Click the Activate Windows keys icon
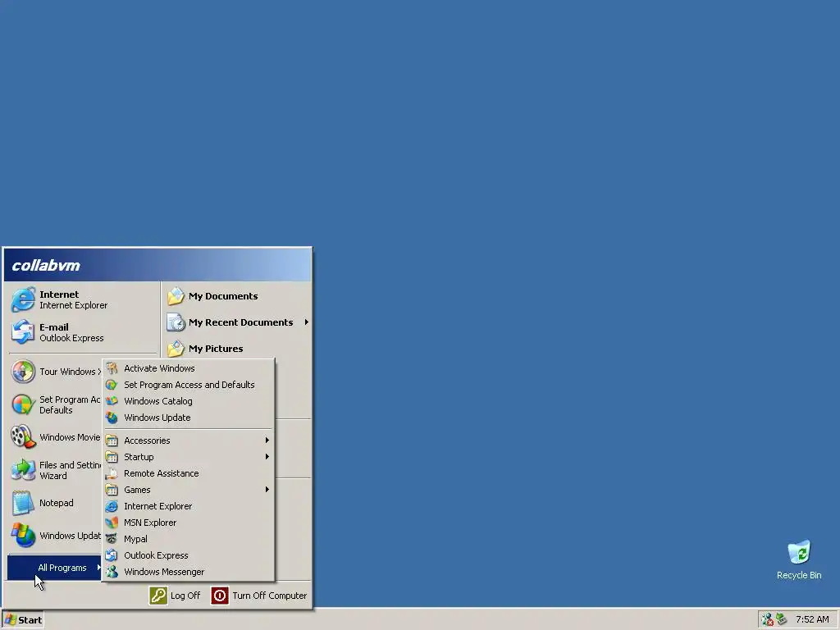This screenshot has width=840, height=630. pos(112,368)
